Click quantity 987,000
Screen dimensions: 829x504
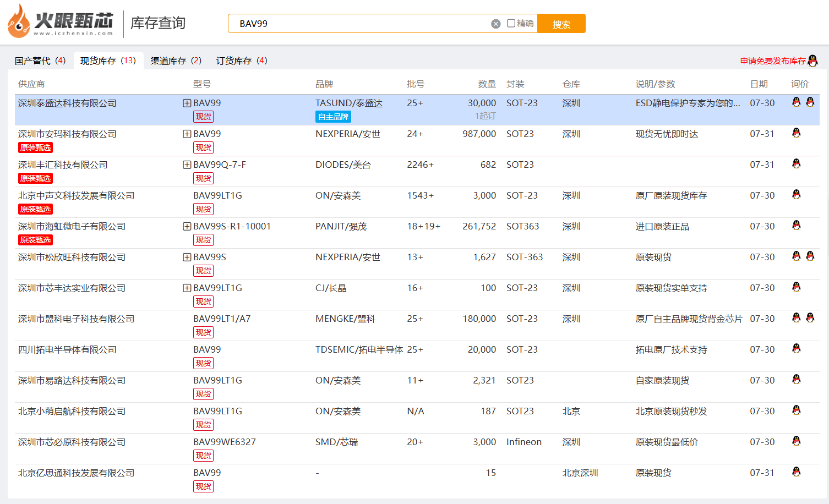click(479, 134)
